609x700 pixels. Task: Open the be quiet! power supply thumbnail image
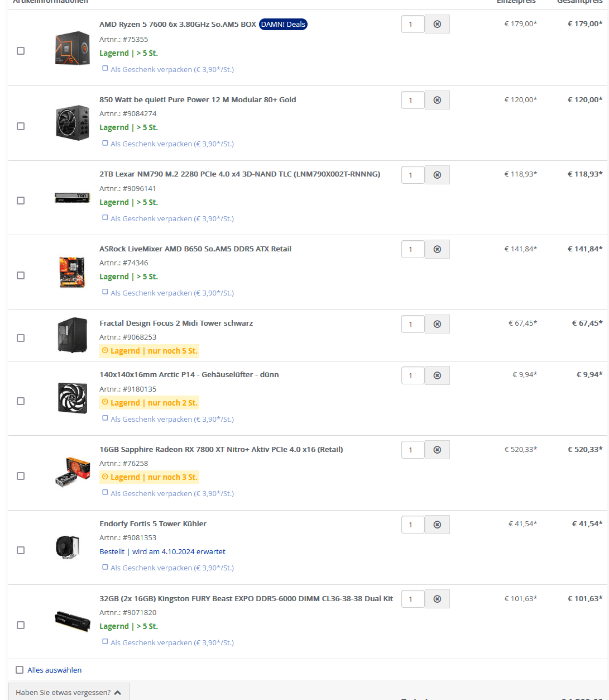pos(73,123)
